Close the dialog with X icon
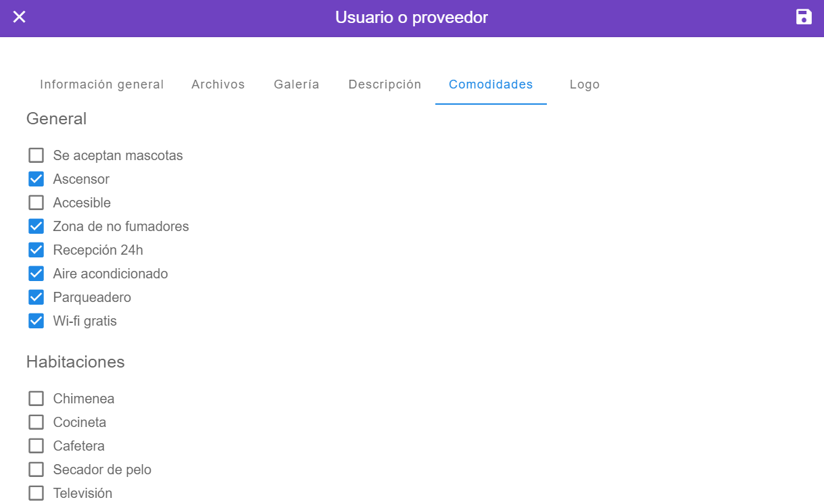824x504 pixels. (20, 18)
